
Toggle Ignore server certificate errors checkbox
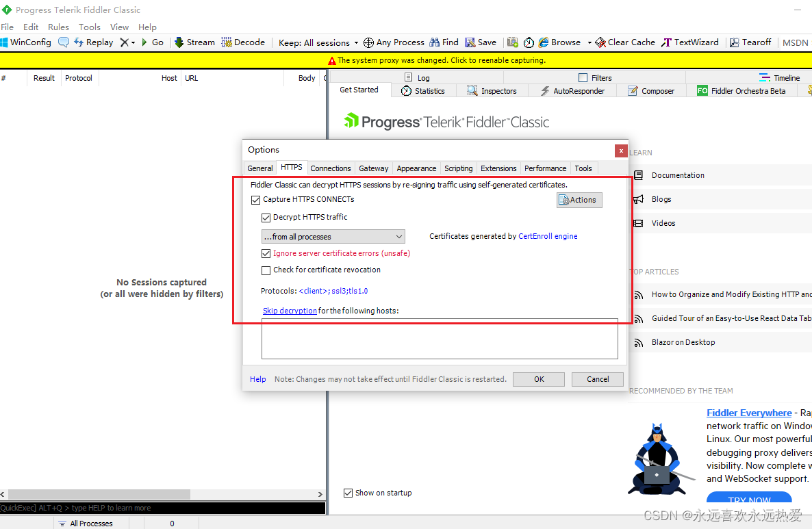[266, 254]
